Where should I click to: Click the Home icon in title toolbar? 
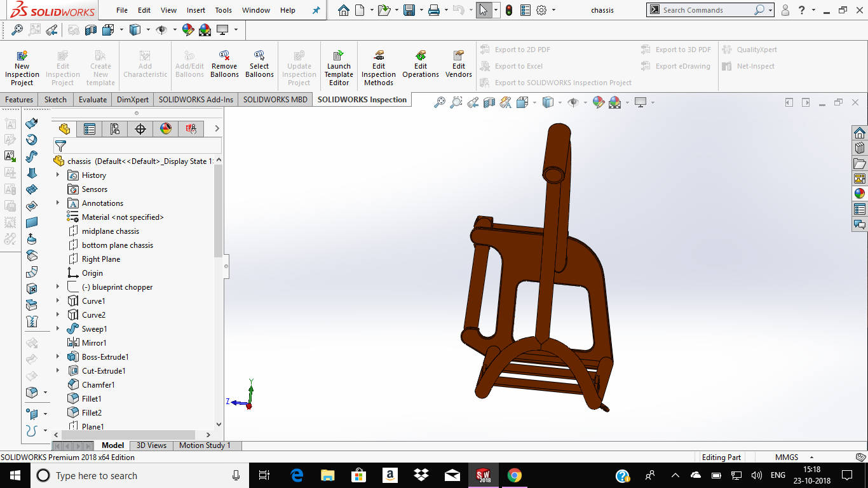coord(343,10)
